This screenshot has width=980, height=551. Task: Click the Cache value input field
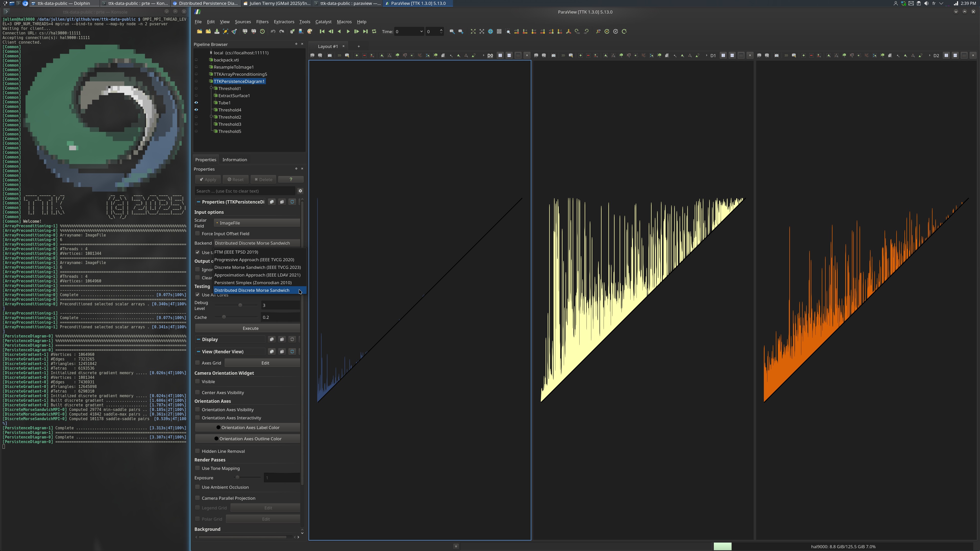[x=280, y=317]
